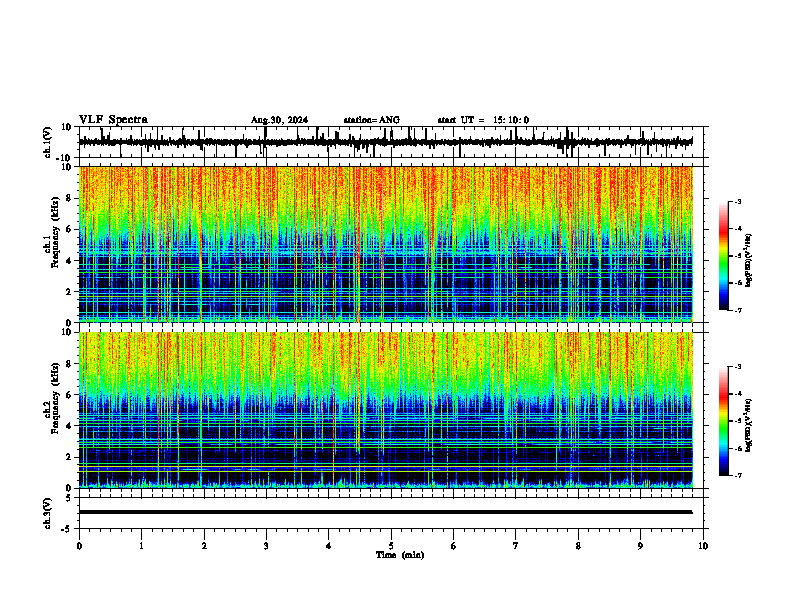The image size is (792, 612).
Task: Click time axis tick label "10"
Action: [703, 546]
